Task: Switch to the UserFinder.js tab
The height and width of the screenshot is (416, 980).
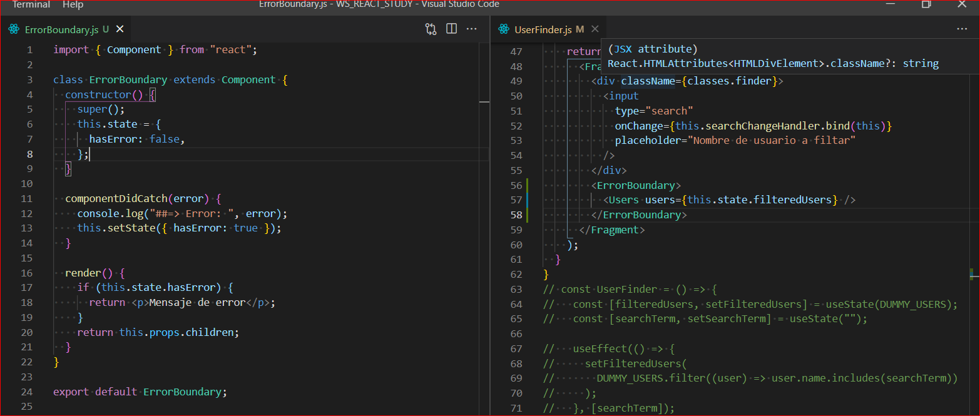Action: click(543, 29)
